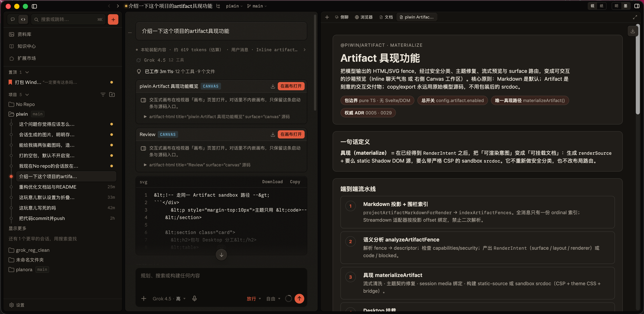The height and width of the screenshot is (314, 644).
Task: Open the planora project folder
Action: tap(24, 270)
